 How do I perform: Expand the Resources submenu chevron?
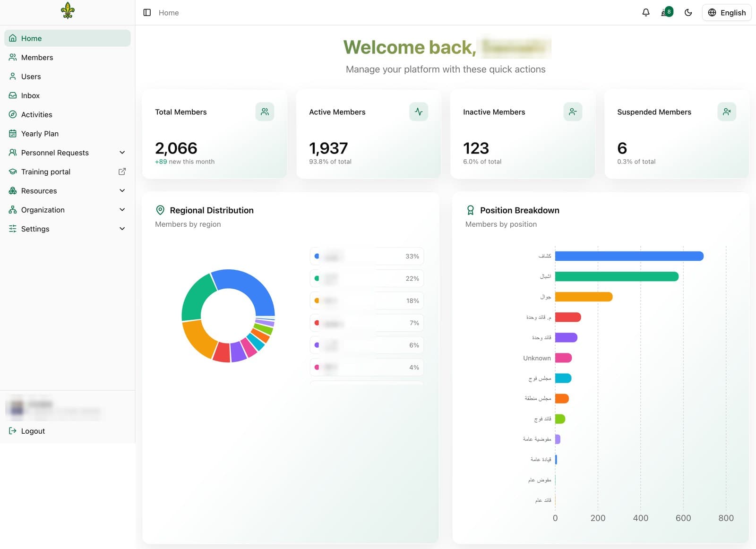pos(122,191)
